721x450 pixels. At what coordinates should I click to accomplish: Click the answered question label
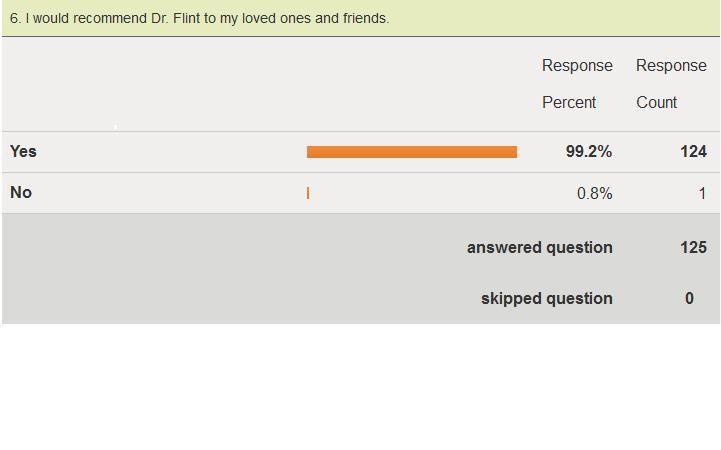point(540,248)
